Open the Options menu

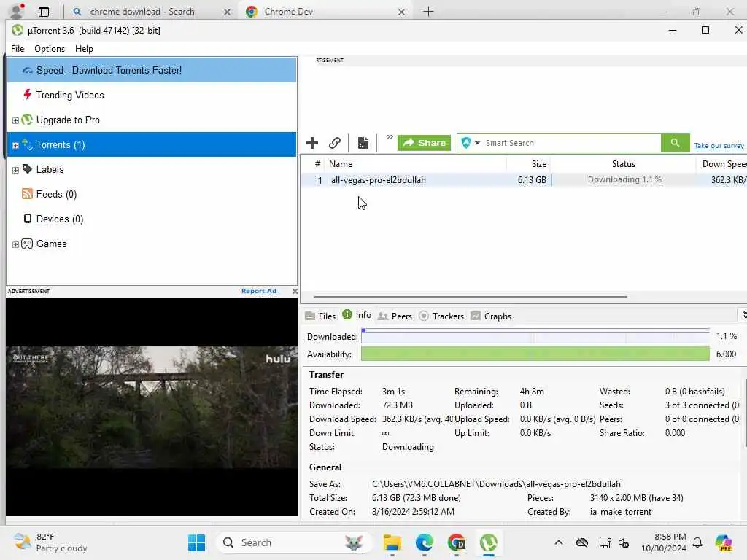tap(50, 49)
